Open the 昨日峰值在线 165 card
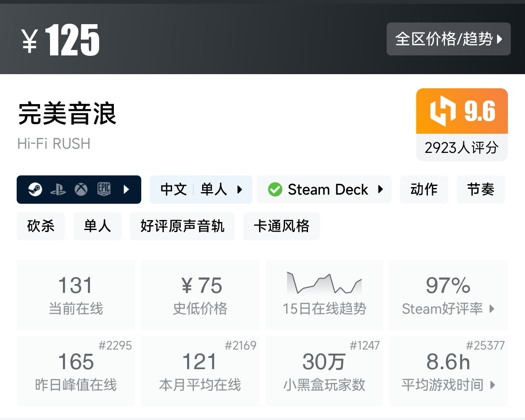The height and width of the screenshot is (420, 525). [76, 371]
